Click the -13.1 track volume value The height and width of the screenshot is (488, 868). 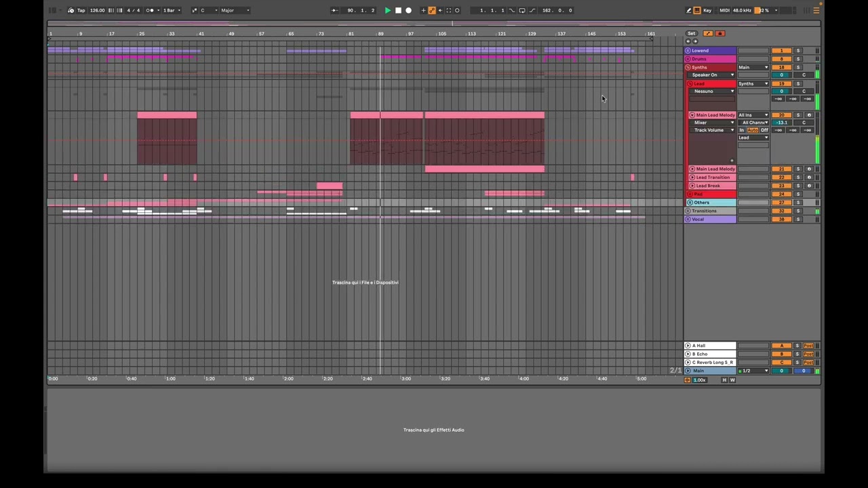(781, 123)
